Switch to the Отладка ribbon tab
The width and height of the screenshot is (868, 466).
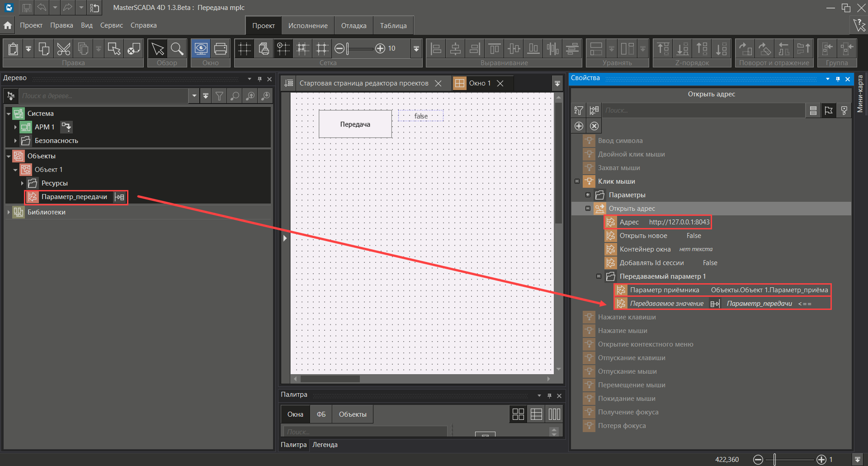coord(354,26)
